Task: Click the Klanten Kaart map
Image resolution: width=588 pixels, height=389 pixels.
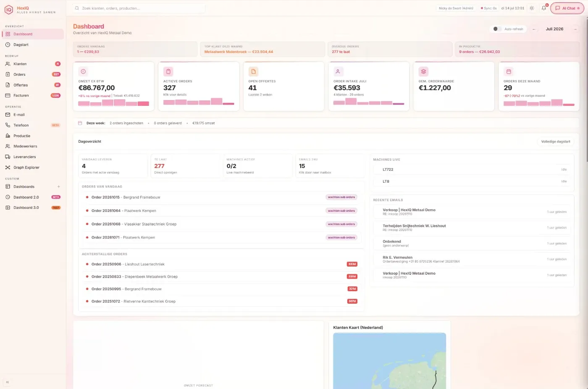Action: pos(389,360)
